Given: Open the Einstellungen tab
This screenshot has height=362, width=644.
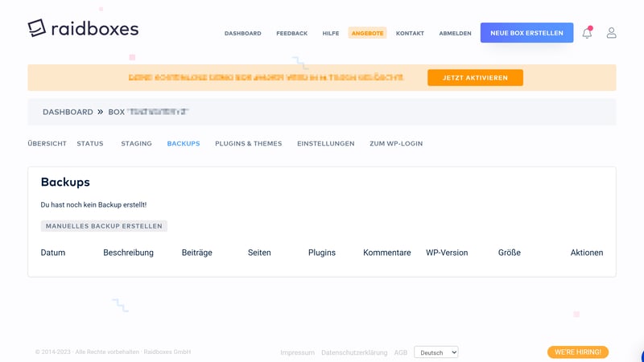Looking at the screenshot, I should 325,144.
